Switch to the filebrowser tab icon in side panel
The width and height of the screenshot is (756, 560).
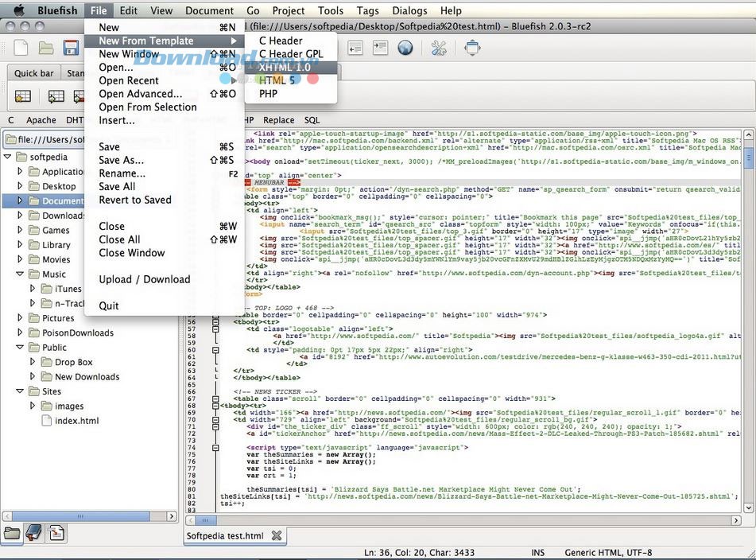[x=12, y=533]
